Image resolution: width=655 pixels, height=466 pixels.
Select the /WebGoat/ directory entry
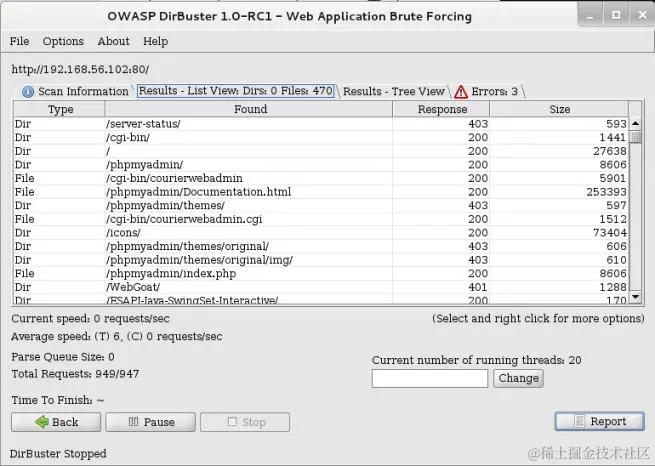321,287
